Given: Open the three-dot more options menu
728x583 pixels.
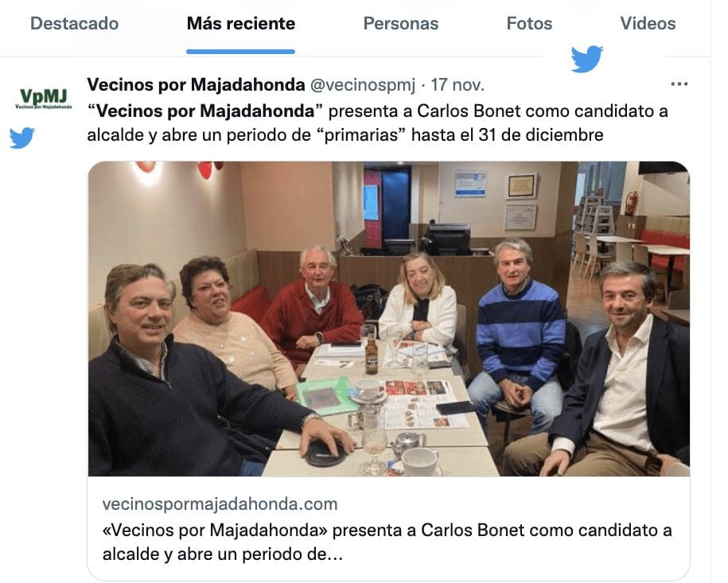Looking at the screenshot, I should (679, 84).
